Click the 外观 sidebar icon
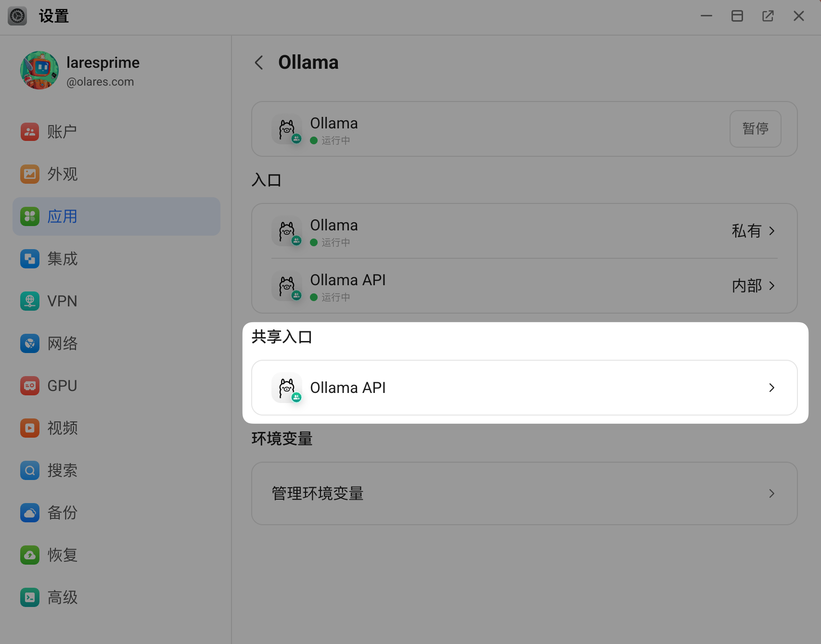821x644 pixels. pyautogui.click(x=30, y=174)
